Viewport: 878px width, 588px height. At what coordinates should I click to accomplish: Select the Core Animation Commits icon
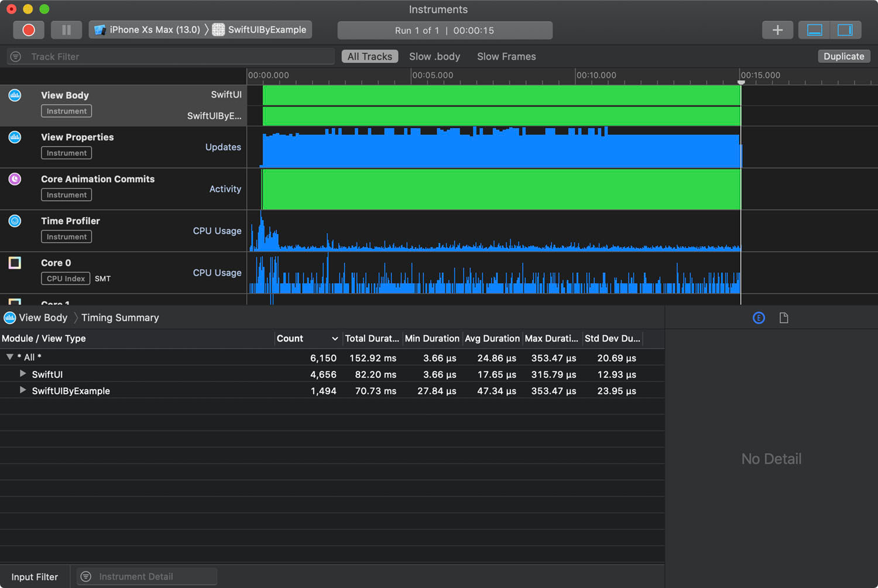point(15,179)
